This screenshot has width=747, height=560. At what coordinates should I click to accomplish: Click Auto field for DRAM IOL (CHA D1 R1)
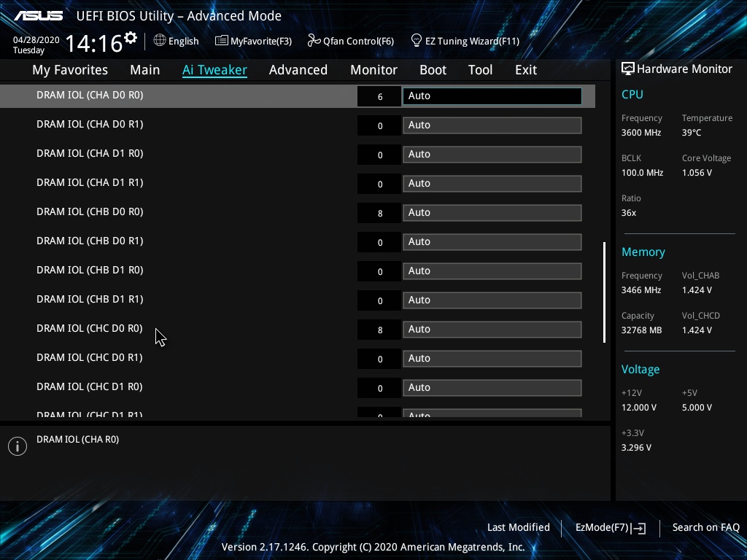click(x=492, y=183)
